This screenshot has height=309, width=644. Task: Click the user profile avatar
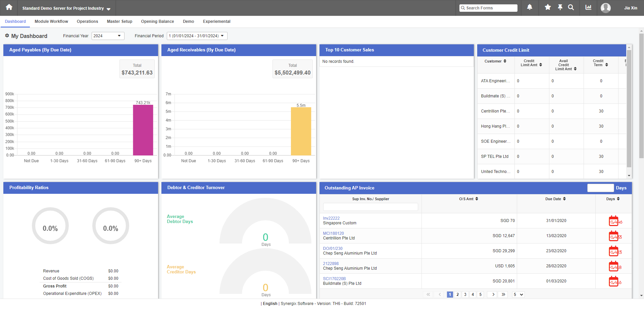pos(605,7)
